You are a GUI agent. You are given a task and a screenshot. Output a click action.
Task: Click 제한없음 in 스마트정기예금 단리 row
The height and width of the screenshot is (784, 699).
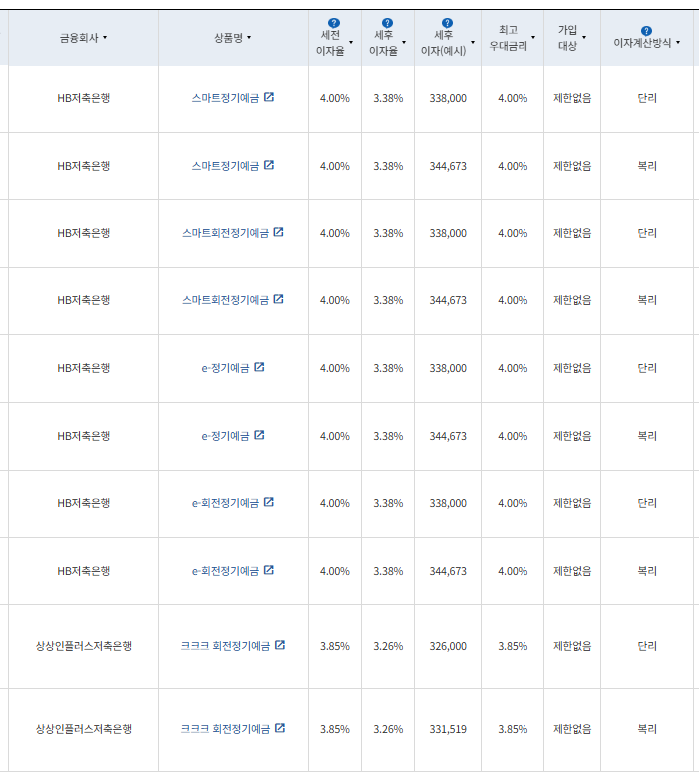coord(572,98)
